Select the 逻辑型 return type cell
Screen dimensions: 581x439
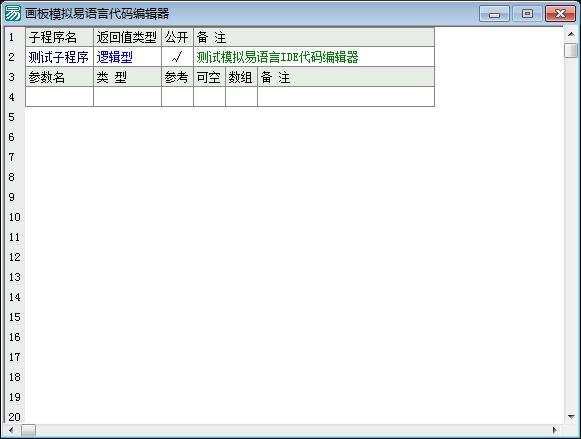click(127, 57)
